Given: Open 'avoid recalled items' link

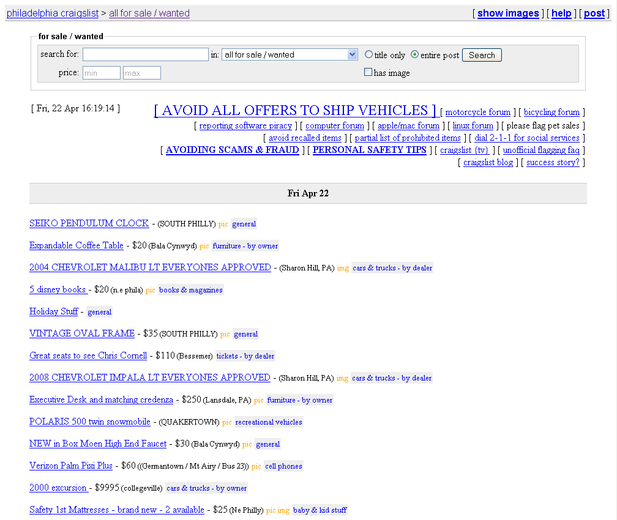Looking at the screenshot, I should [x=305, y=138].
